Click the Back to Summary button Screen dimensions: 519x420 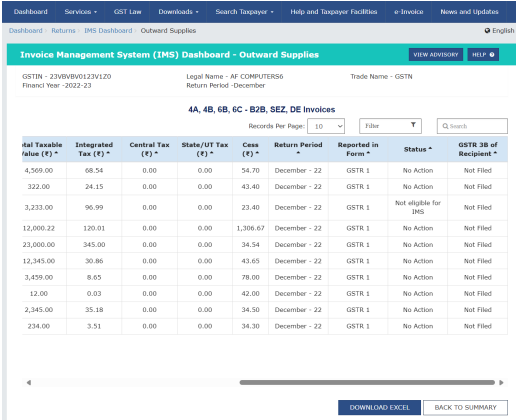465,407
